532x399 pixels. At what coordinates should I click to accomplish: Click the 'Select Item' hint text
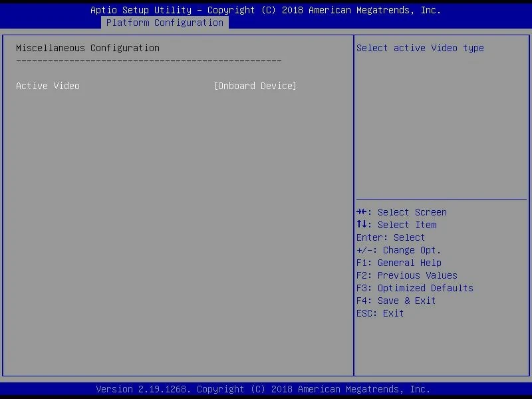(x=406, y=225)
